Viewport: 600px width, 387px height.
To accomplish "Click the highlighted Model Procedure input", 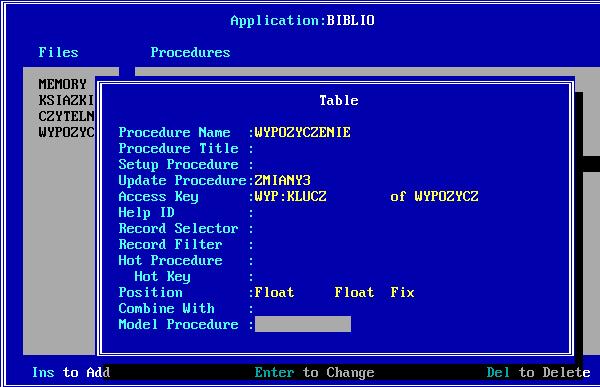I will tap(303, 324).
